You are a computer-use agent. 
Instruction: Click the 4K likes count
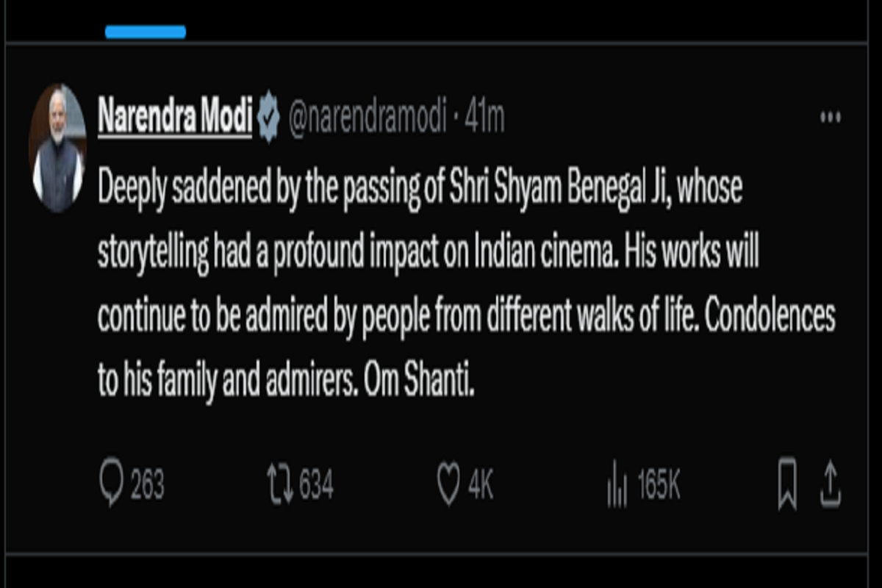click(481, 487)
